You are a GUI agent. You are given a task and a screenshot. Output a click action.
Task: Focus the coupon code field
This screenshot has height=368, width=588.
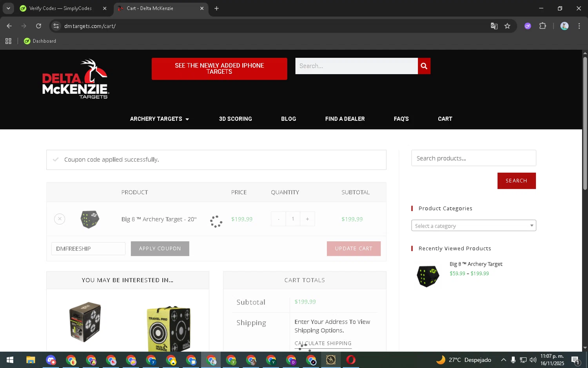pos(88,249)
